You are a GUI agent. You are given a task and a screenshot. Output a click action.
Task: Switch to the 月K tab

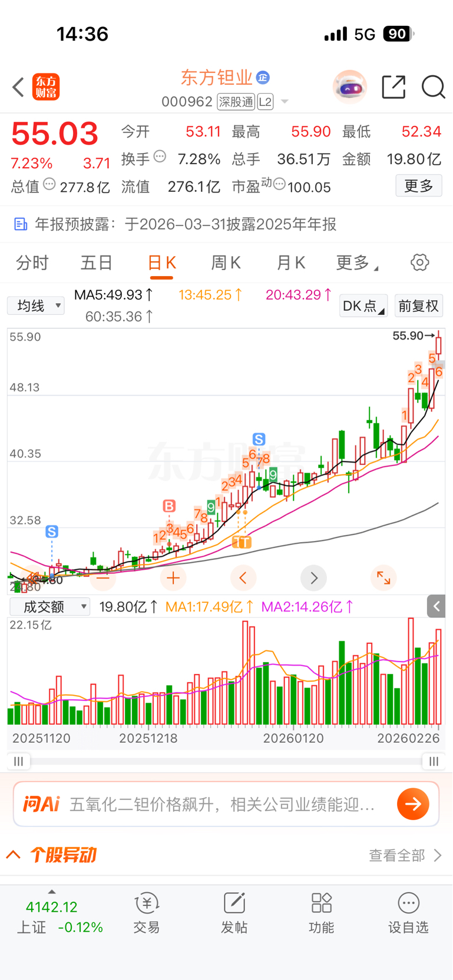tap(290, 263)
